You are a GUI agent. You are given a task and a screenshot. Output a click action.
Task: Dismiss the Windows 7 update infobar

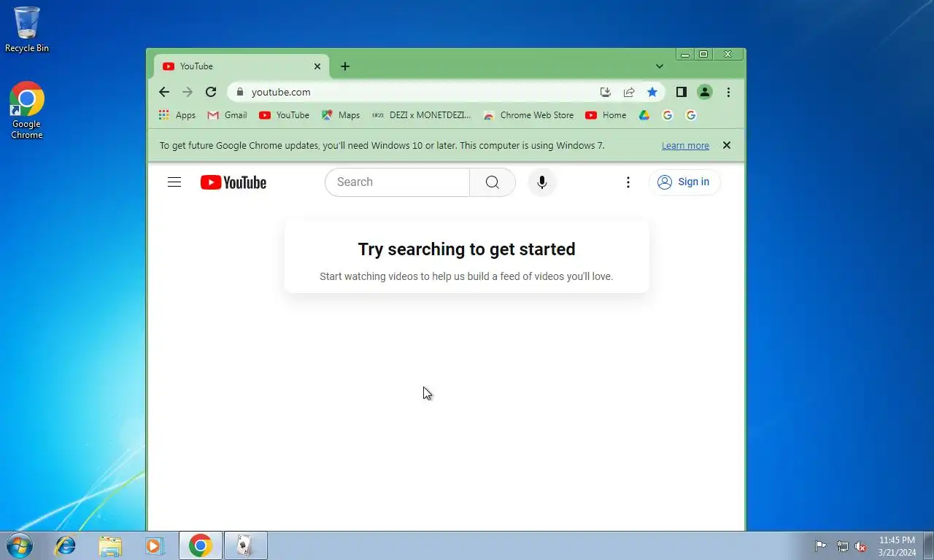click(x=727, y=145)
